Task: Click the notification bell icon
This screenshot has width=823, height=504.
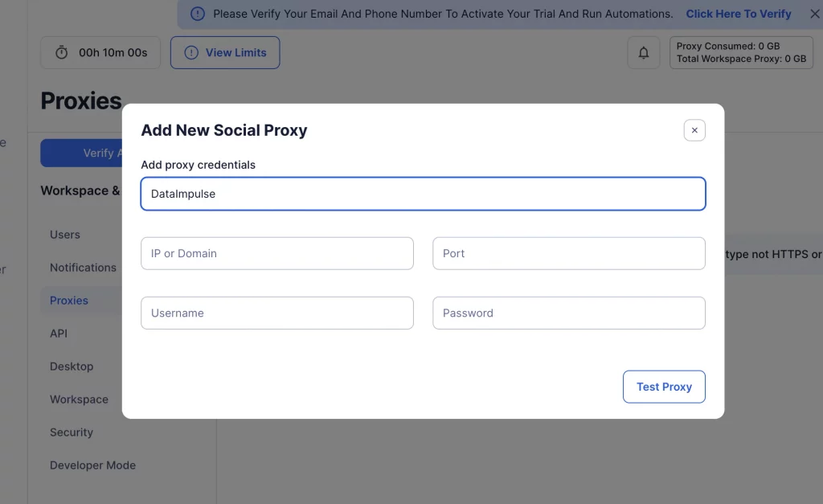Action: (644, 53)
